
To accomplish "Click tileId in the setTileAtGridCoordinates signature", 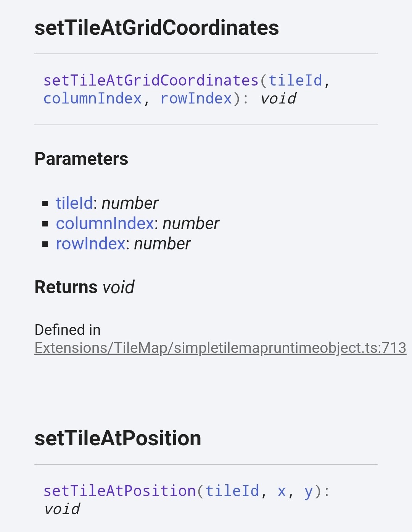I will point(295,81).
